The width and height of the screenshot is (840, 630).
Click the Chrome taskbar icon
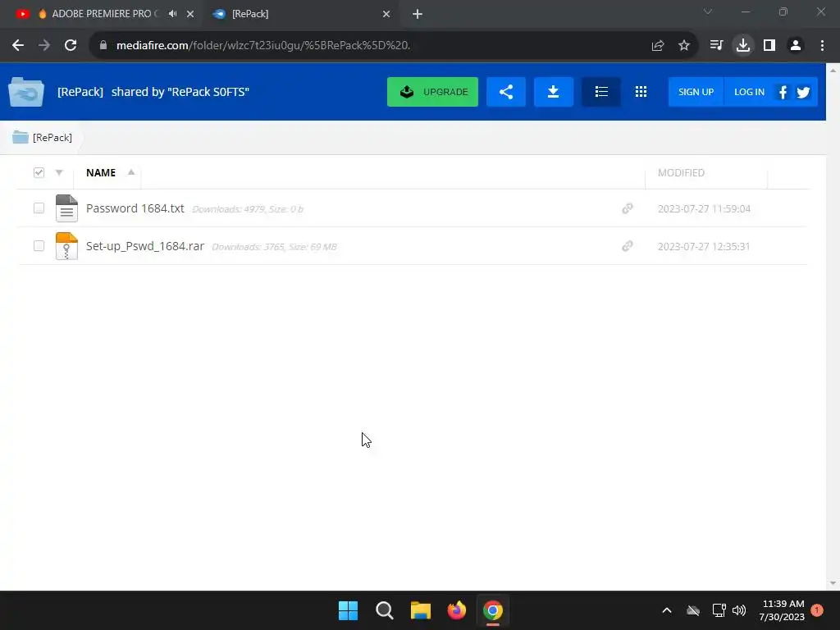493,610
